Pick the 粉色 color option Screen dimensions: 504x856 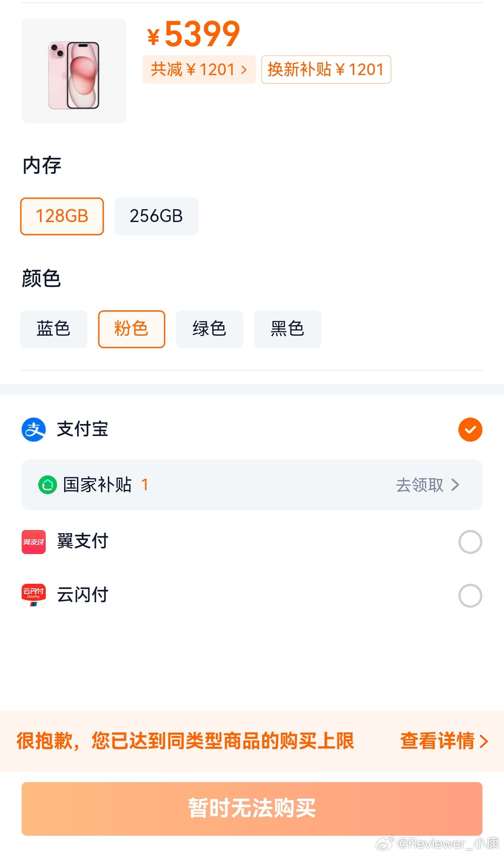132,329
